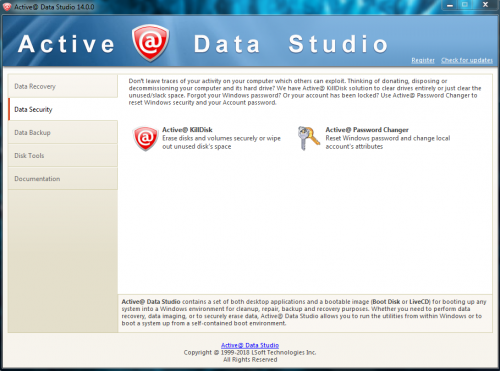Open the Disk Tools tab
500x371 pixels.
tap(63, 155)
